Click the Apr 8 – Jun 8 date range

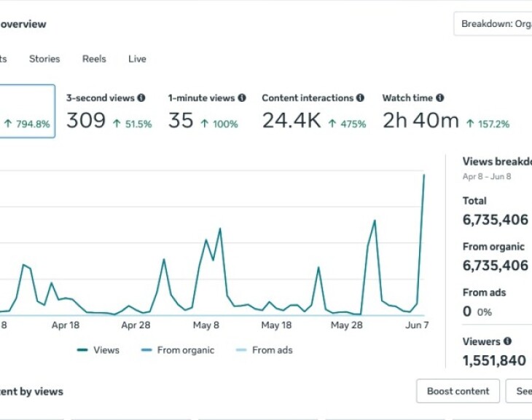click(487, 177)
